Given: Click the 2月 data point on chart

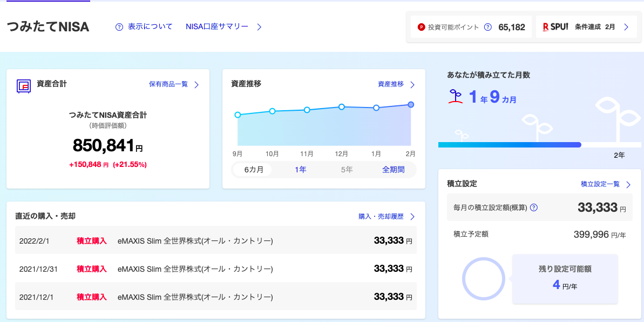Looking at the screenshot, I should click(x=411, y=104).
